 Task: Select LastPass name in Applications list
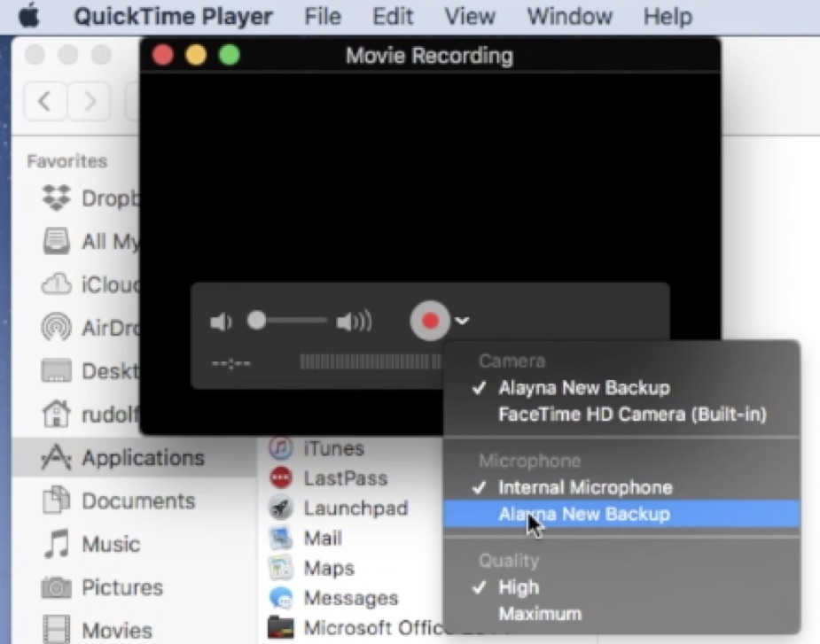[x=346, y=478]
